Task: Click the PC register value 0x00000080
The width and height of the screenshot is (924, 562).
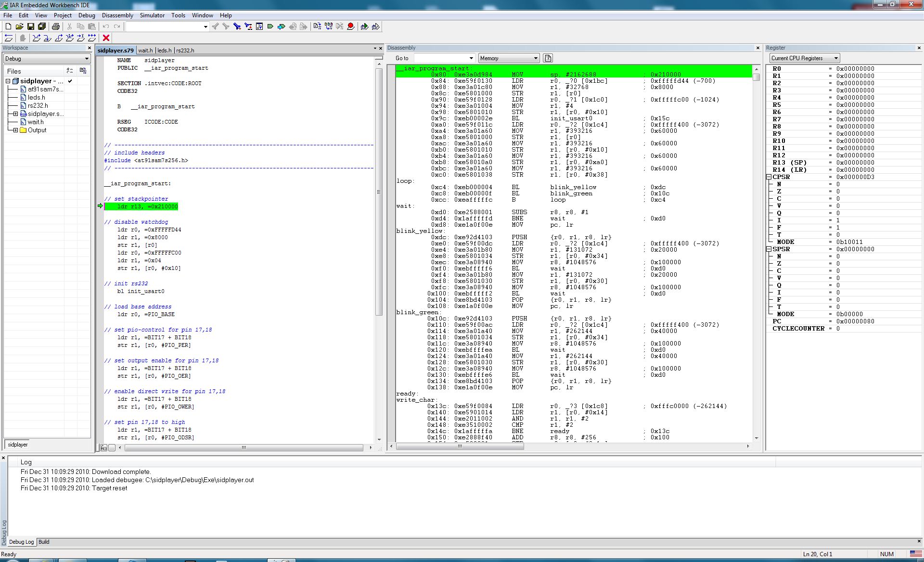Action: pos(855,321)
